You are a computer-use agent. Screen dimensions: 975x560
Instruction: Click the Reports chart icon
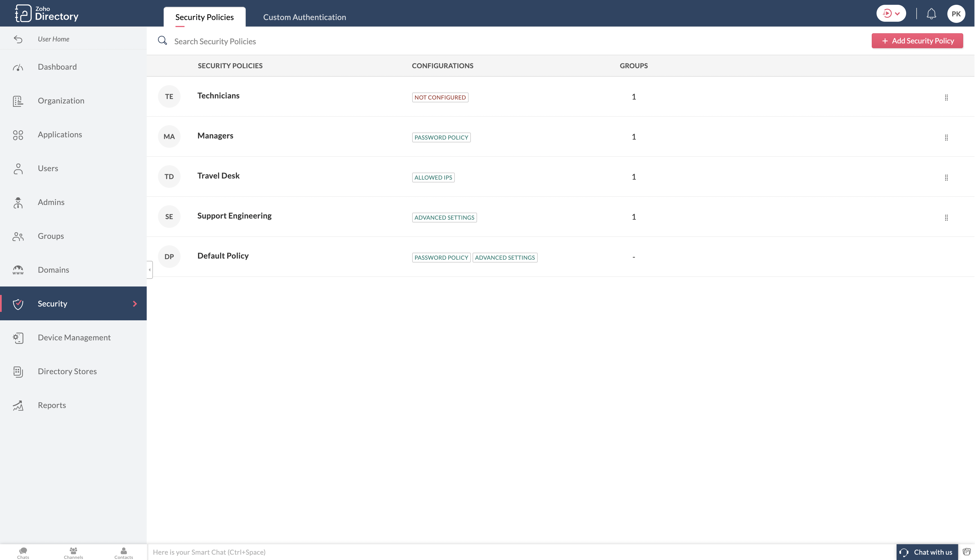click(18, 405)
